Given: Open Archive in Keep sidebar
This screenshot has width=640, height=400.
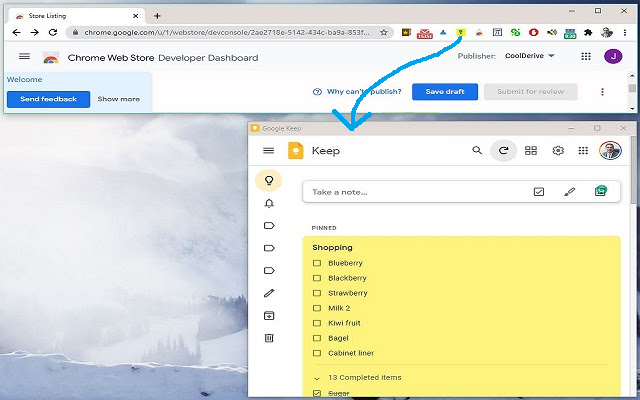Looking at the screenshot, I should point(269,316).
